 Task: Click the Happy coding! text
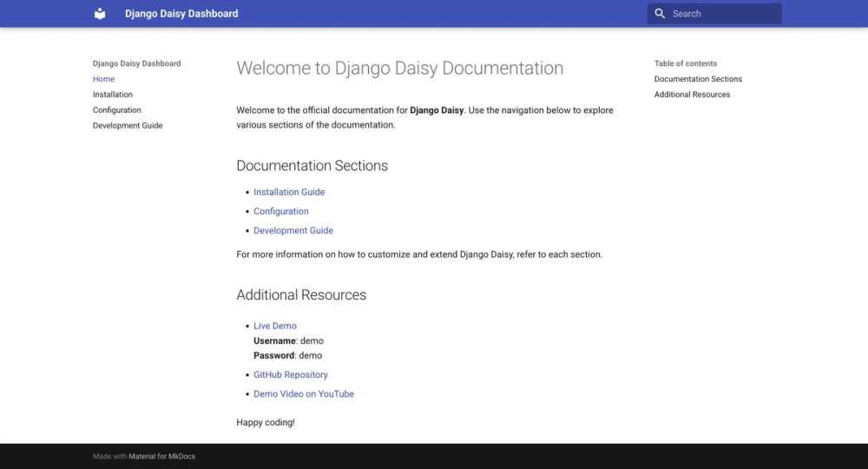(x=266, y=422)
